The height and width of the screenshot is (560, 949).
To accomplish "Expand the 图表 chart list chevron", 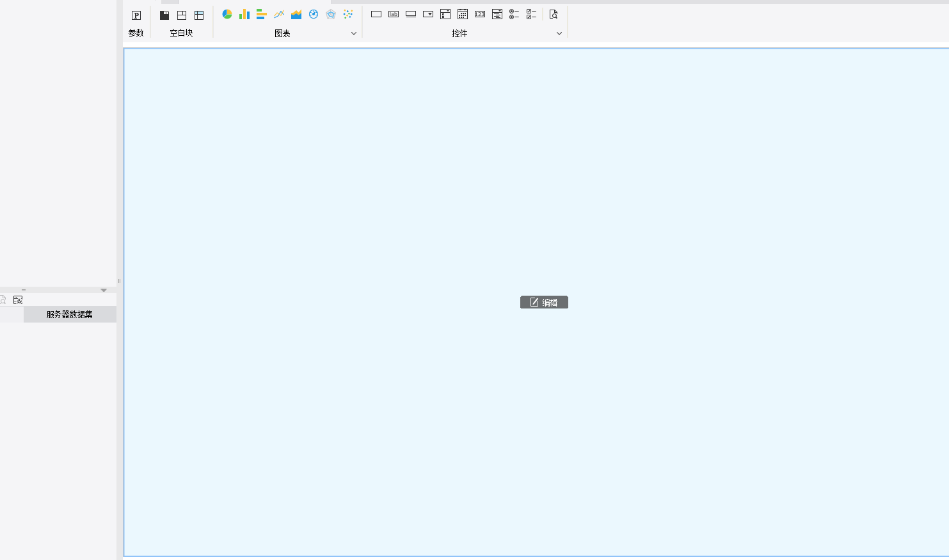I will [354, 33].
